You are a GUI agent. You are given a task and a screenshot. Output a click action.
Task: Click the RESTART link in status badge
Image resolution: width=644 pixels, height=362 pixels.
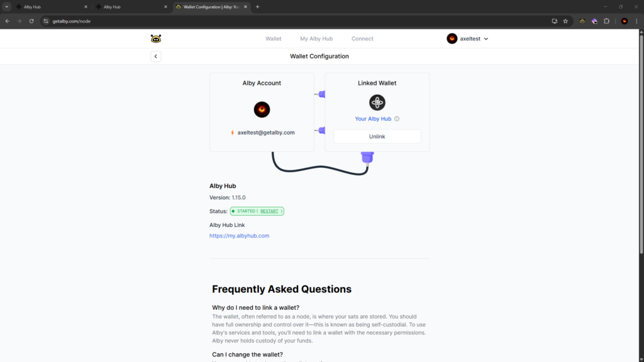pyautogui.click(x=269, y=211)
